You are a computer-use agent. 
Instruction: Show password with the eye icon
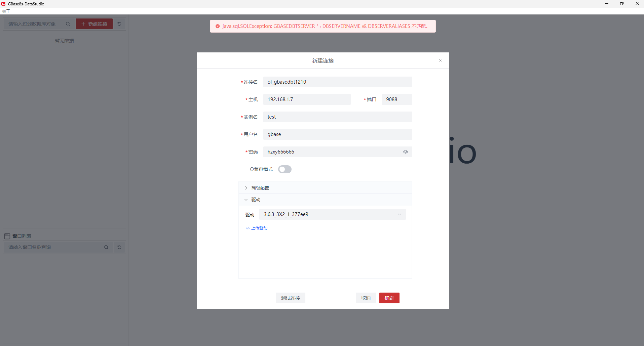(406, 152)
